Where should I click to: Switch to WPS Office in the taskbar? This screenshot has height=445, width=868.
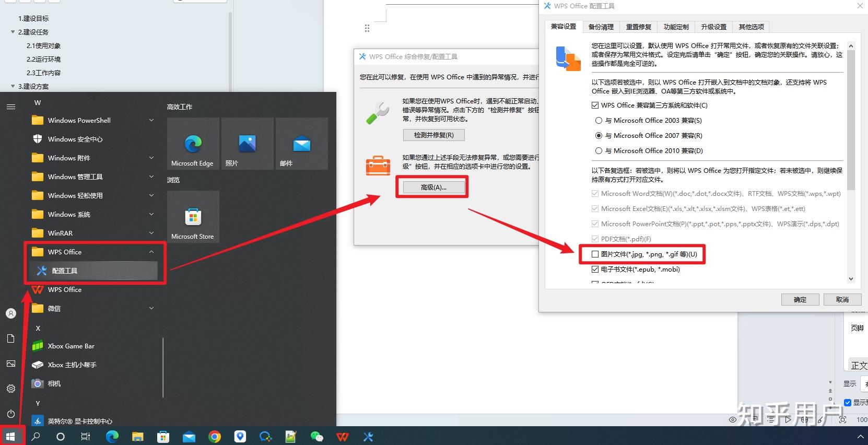point(342,436)
